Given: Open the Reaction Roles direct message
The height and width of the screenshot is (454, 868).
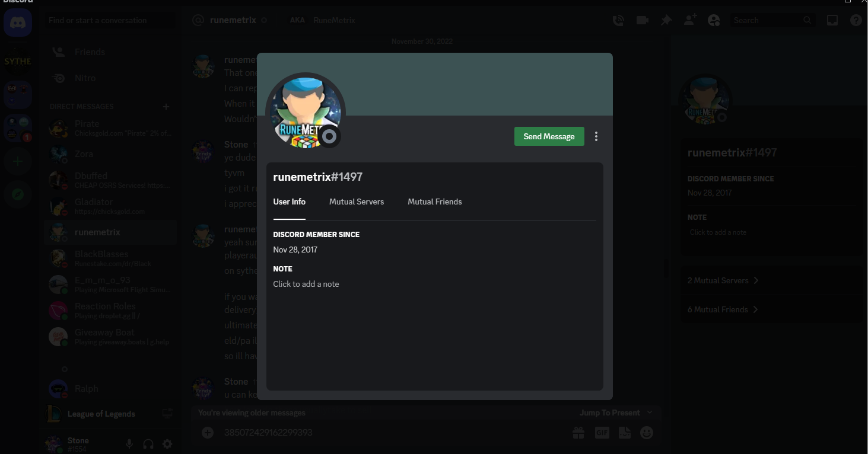Looking at the screenshot, I should pyautogui.click(x=111, y=311).
